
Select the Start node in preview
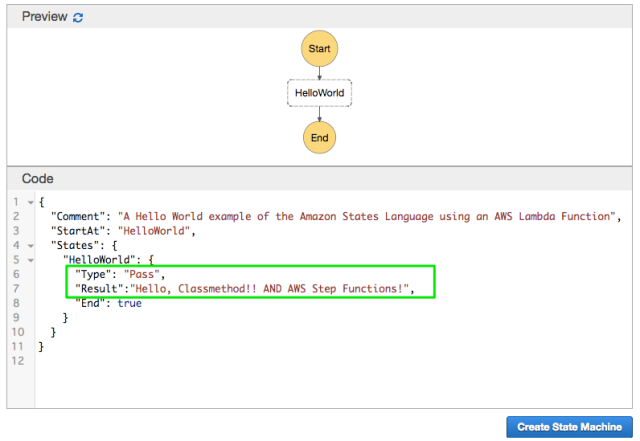(319, 49)
